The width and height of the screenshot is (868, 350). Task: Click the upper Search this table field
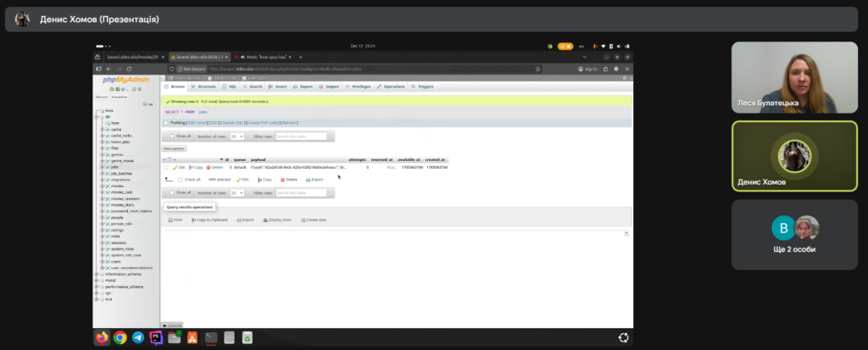tap(301, 136)
